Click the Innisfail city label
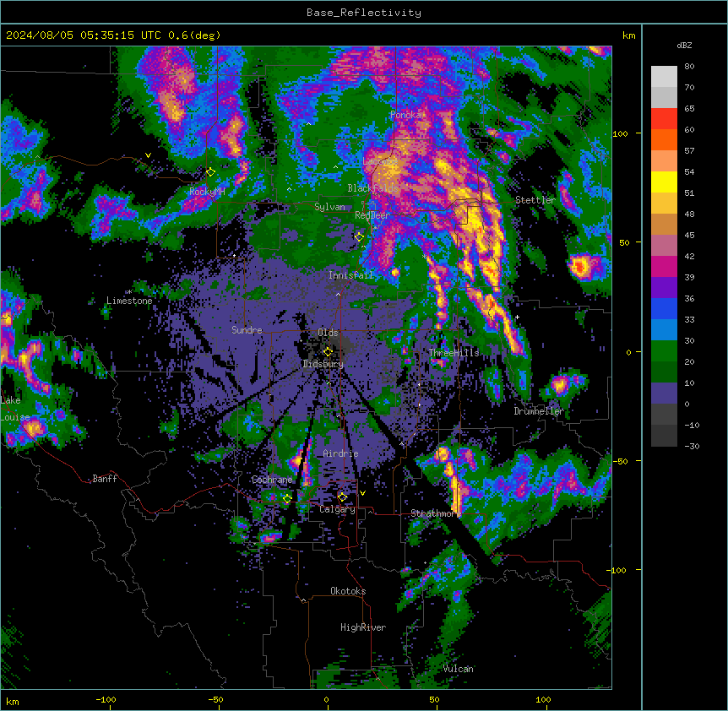Viewport: 728px width, 711px height. tap(350, 275)
